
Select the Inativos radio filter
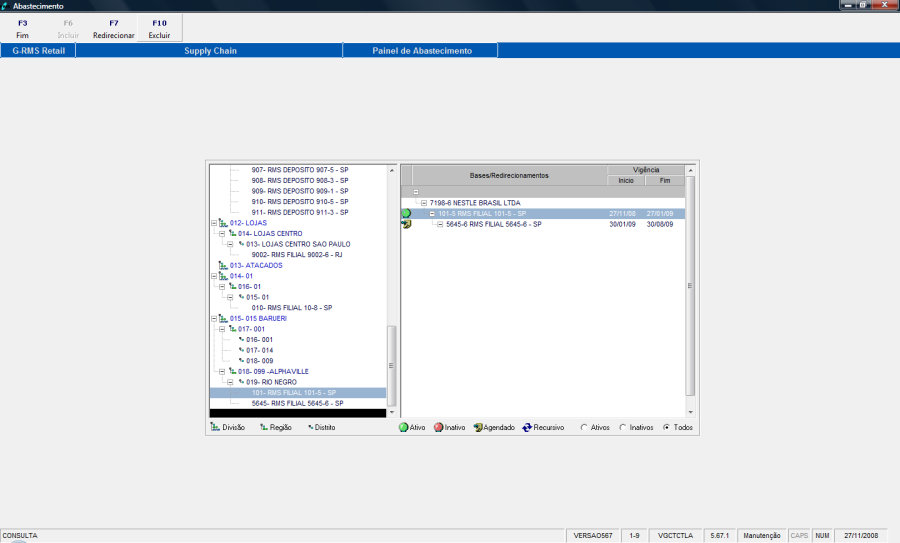[623, 428]
